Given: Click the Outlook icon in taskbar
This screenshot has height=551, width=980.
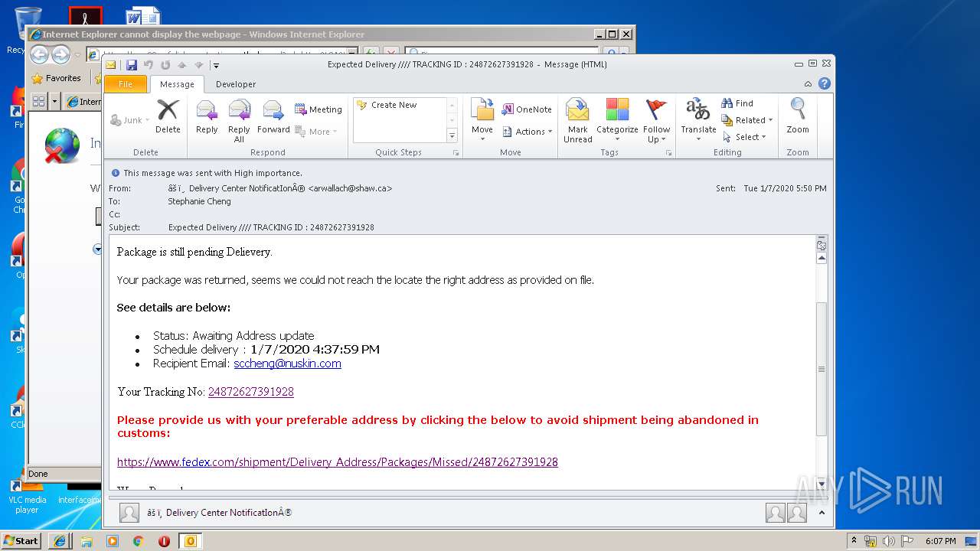Looking at the screenshot, I should pyautogui.click(x=190, y=541).
